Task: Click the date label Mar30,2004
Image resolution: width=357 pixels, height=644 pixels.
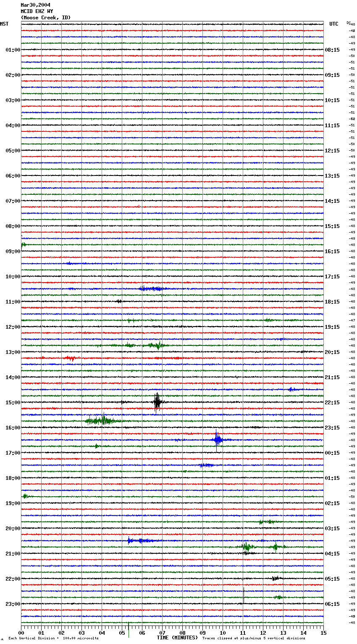Action: pyautogui.click(x=36, y=5)
